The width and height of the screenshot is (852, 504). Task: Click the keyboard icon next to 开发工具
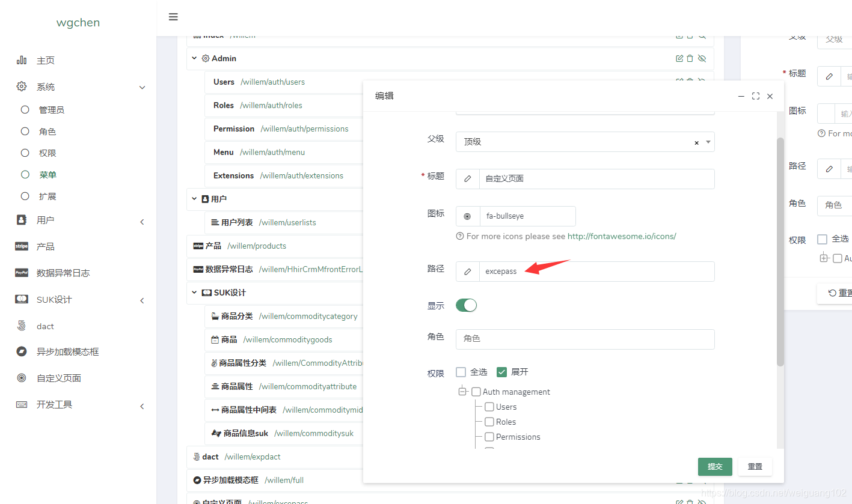22,404
